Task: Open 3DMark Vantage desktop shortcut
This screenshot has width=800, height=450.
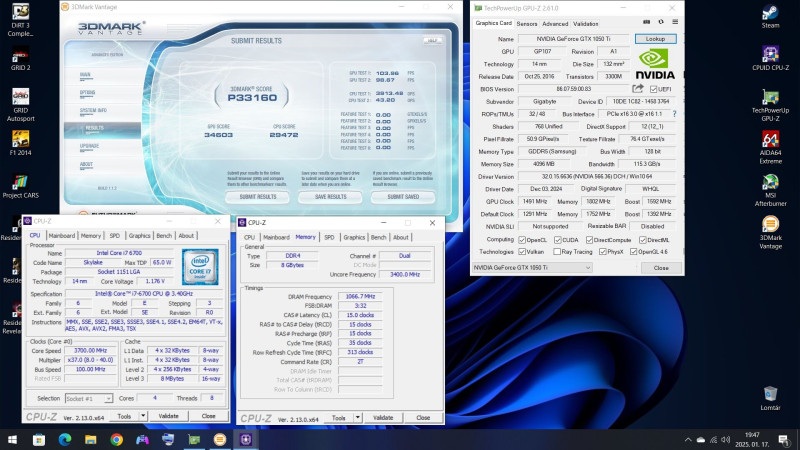Action: pyautogui.click(x=770, y=232)
